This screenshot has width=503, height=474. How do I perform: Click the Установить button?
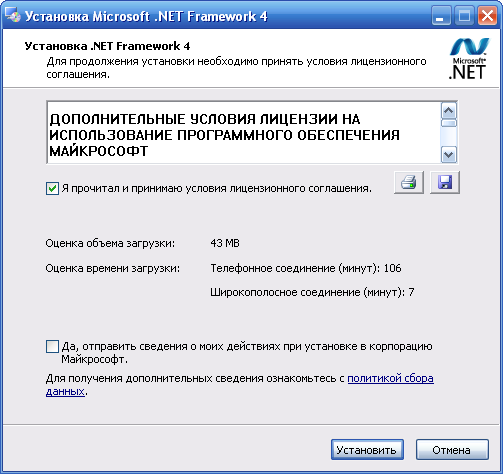point(367,450)
